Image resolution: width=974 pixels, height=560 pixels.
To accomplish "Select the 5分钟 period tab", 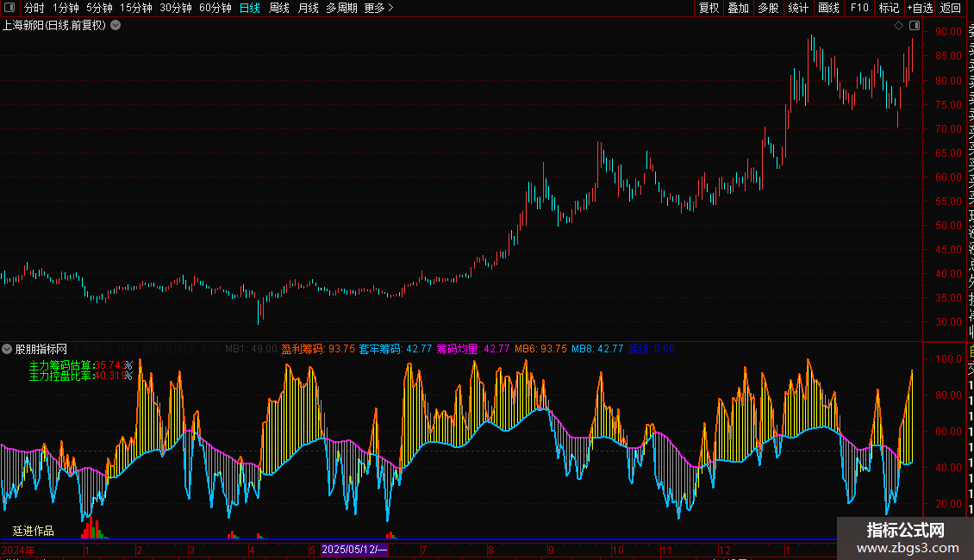I will (x=99, y=8).
